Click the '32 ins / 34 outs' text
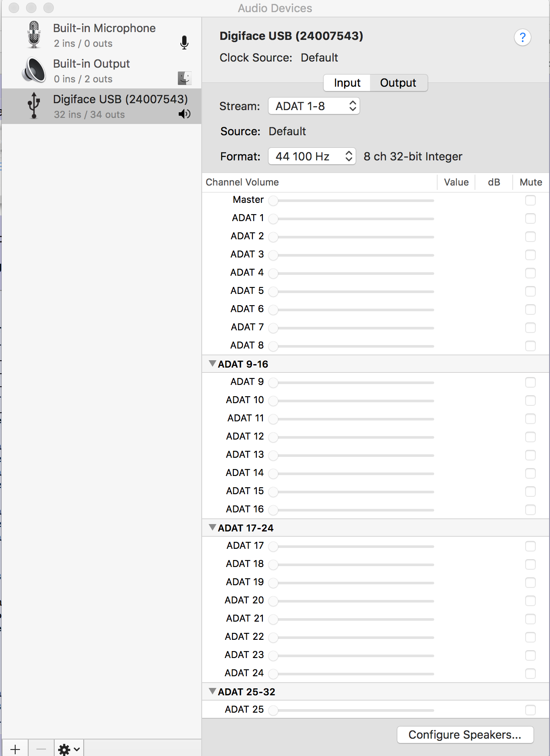 89,114
